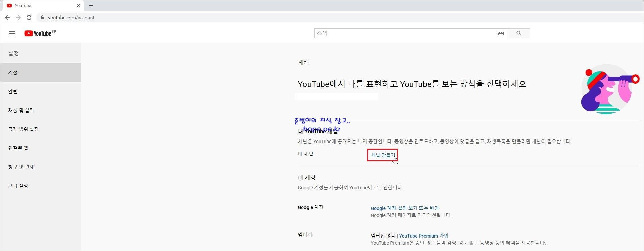Screen dimensions: 644x251
Task: Click the 채널 만들기 link
Action: point(383,155)
